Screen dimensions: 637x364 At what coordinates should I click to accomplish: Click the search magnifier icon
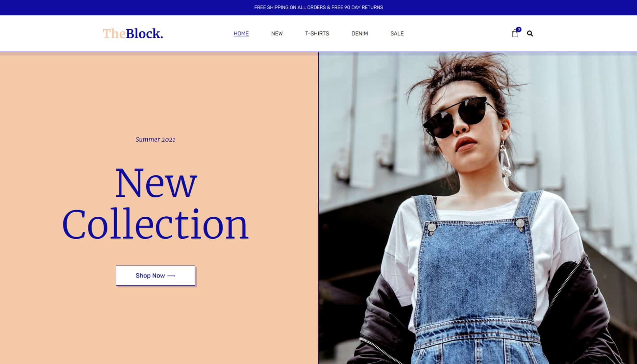(x=530, y=33)
